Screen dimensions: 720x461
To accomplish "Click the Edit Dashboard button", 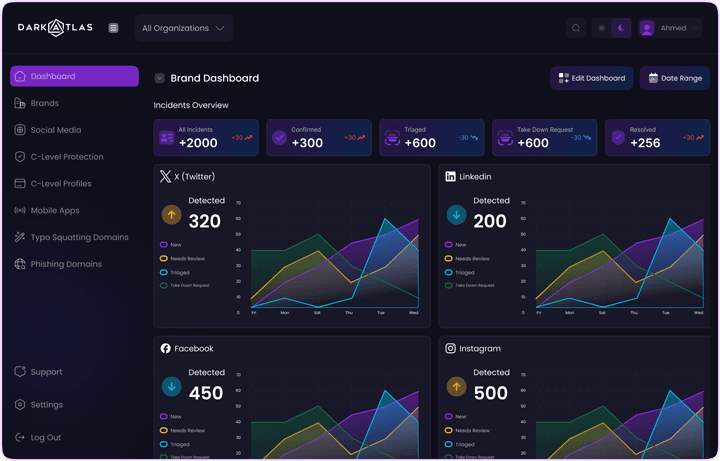I will [x=591, y=78].
